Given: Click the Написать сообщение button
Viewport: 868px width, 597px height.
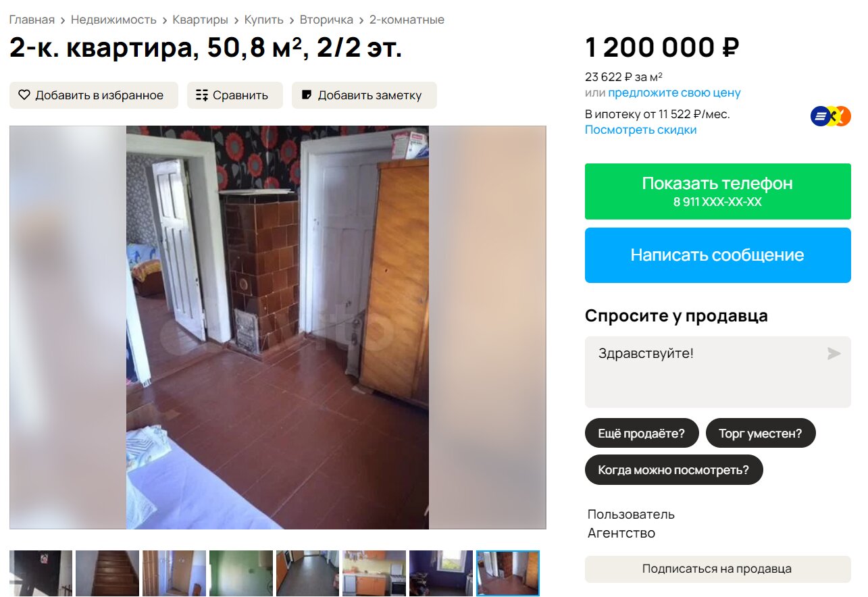Looking at the screenshot, I should [717, 255].
